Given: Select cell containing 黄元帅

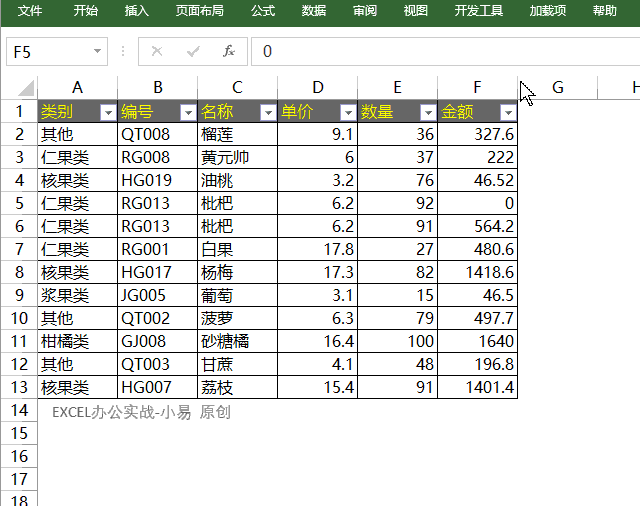Looking at the screenshot, I should pos(238,157).
